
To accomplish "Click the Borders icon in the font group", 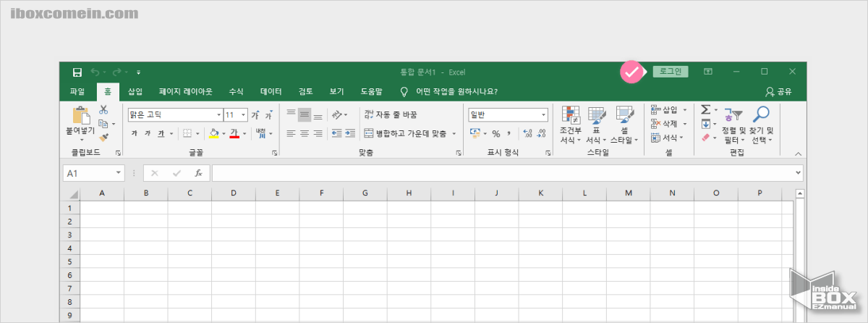I will (187, 133).
